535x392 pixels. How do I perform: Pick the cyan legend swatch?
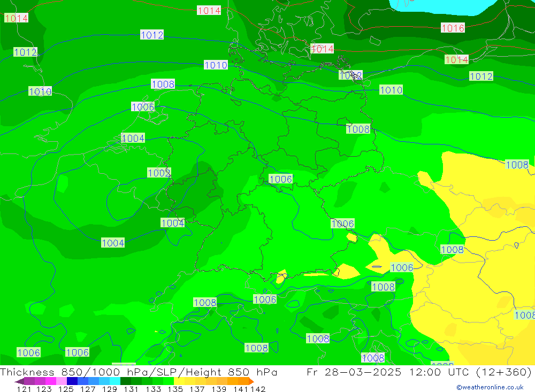click(115, 381)
